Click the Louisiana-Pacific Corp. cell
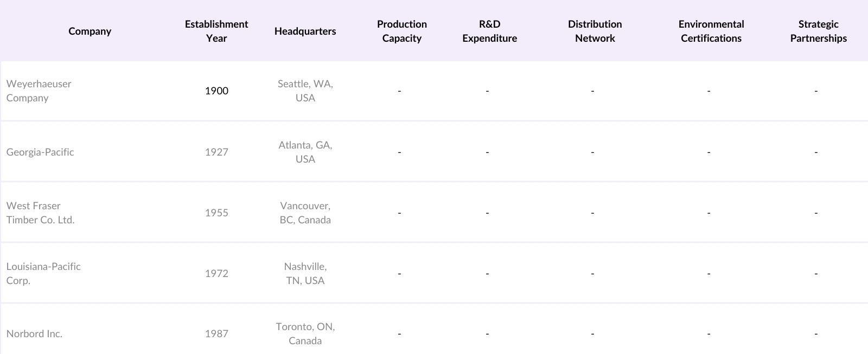 tap(43, 274)
